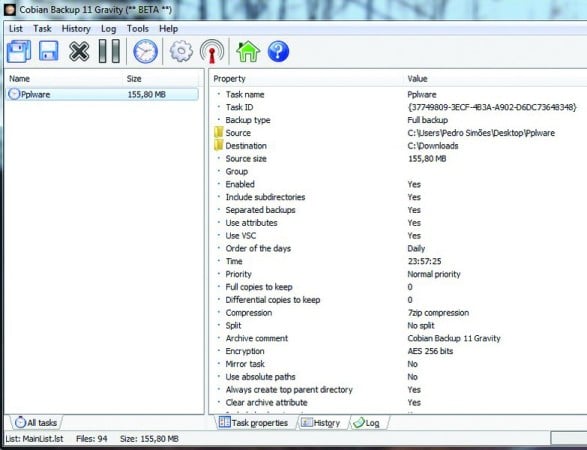Click the Pause toolbar icon
587x450 pixels.
coord(109,51)
